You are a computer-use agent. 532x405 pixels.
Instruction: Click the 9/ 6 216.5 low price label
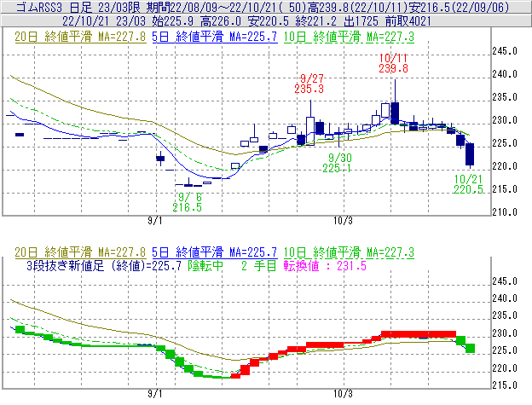(187, 202)
